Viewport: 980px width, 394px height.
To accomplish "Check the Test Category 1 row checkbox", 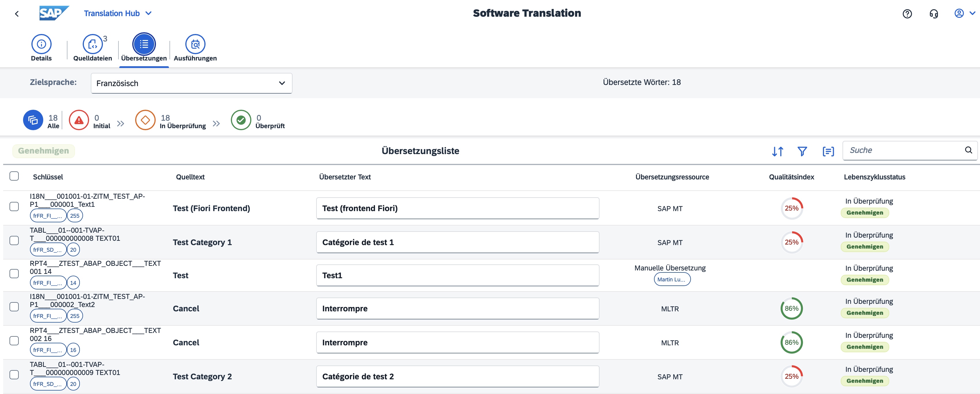I will click(x=14, y=241).
